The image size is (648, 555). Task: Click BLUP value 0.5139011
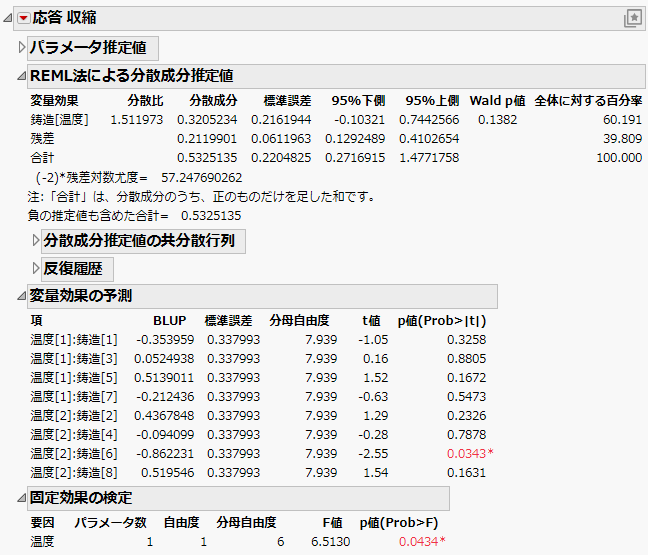[x=164, y=378]
